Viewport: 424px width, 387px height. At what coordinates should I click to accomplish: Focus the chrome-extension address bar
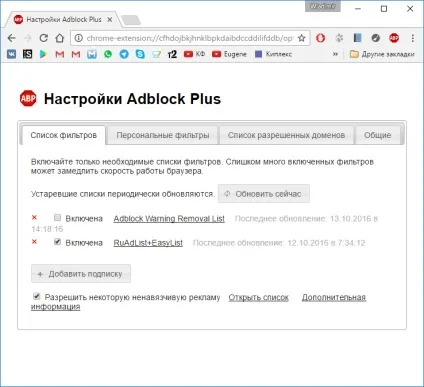189,38
